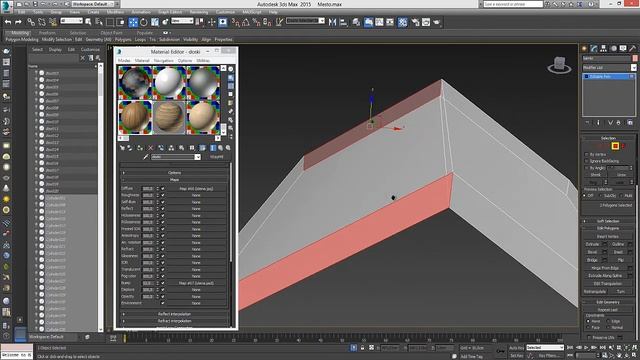The height and width of the screenshot is (360, 640).
Task: Open the Utilities menu in Material Editor
Action: [203, 60]
